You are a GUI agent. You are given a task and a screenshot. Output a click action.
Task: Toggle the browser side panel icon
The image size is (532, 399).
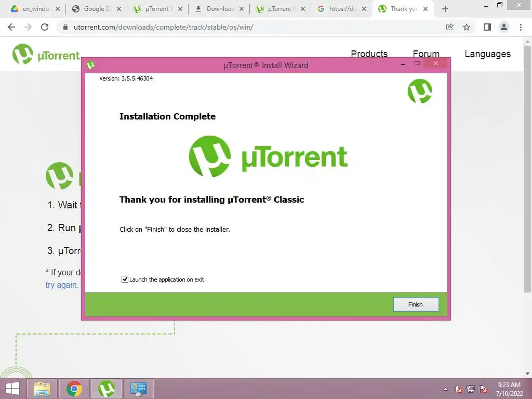coord(487,27)
